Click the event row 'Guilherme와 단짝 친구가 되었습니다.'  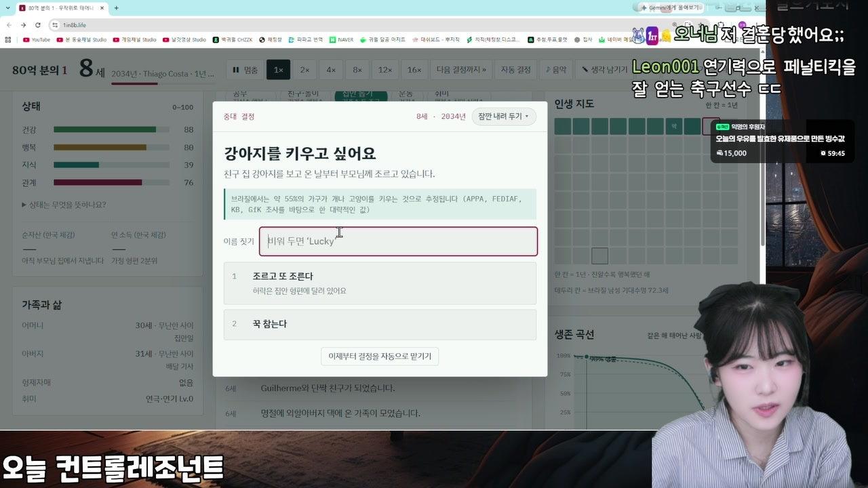click(328, 388)
